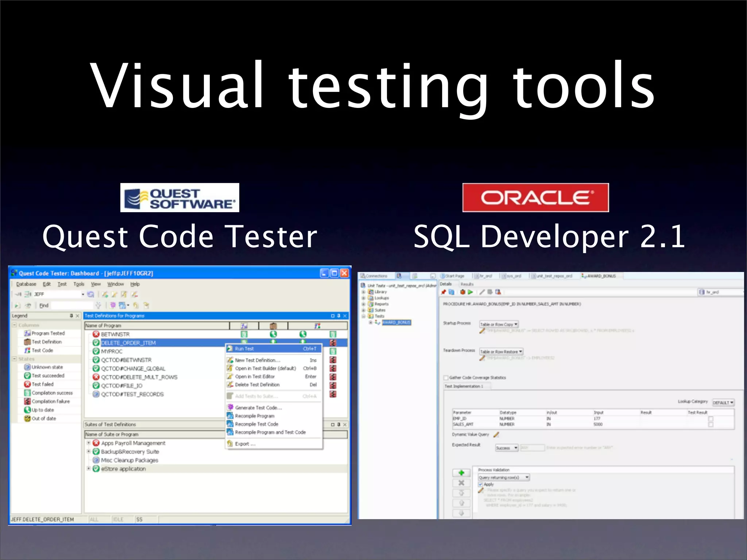Click the run icon left of the Find box
747x560 pixels.
[17, 306]
